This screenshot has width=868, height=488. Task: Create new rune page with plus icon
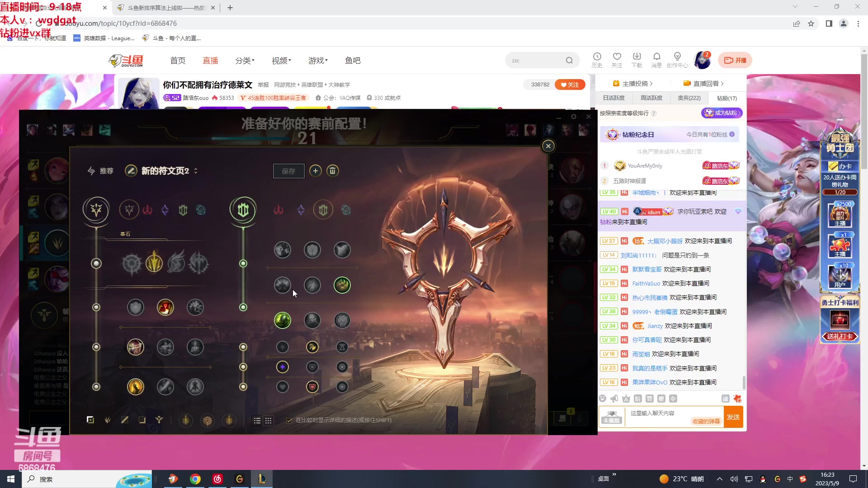pyautogui.click(x=316, y=171)
